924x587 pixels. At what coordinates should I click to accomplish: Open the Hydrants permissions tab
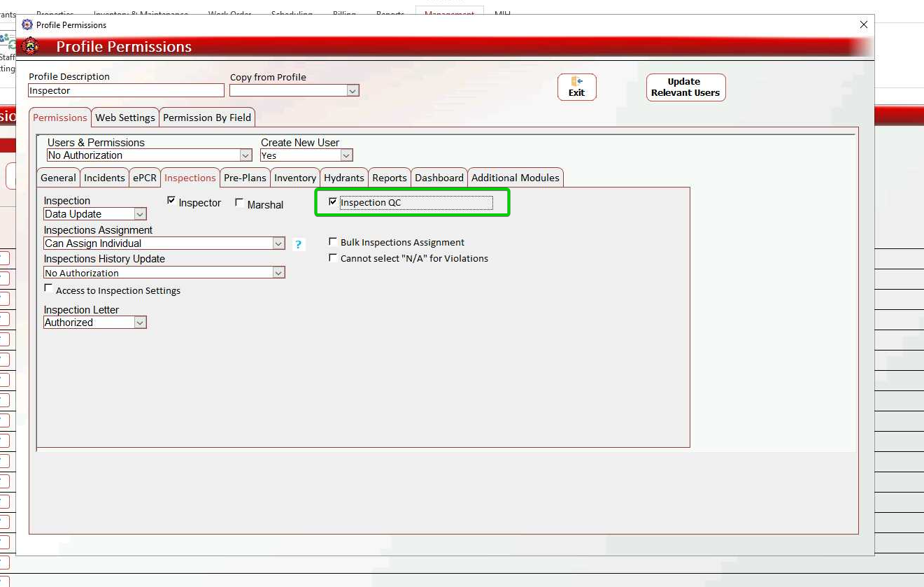343,178
